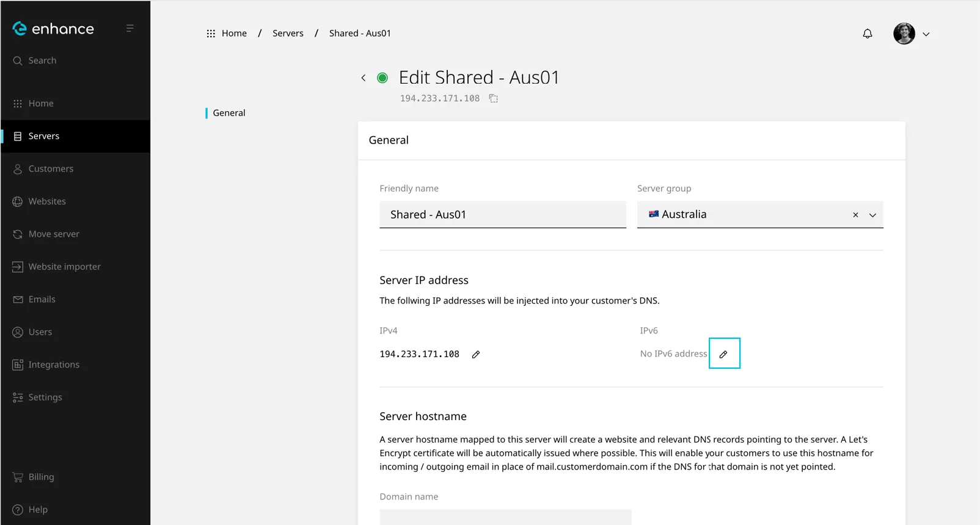Click the Home breadcrumb link
980x525 pixels.
(x=234, y=34)
